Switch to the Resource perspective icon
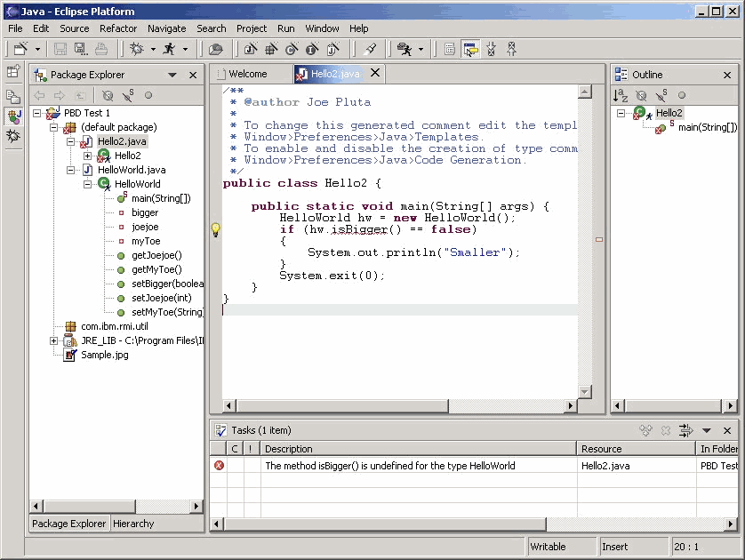Viewport: 745px width, 560px height. click(x=13, y=96)
